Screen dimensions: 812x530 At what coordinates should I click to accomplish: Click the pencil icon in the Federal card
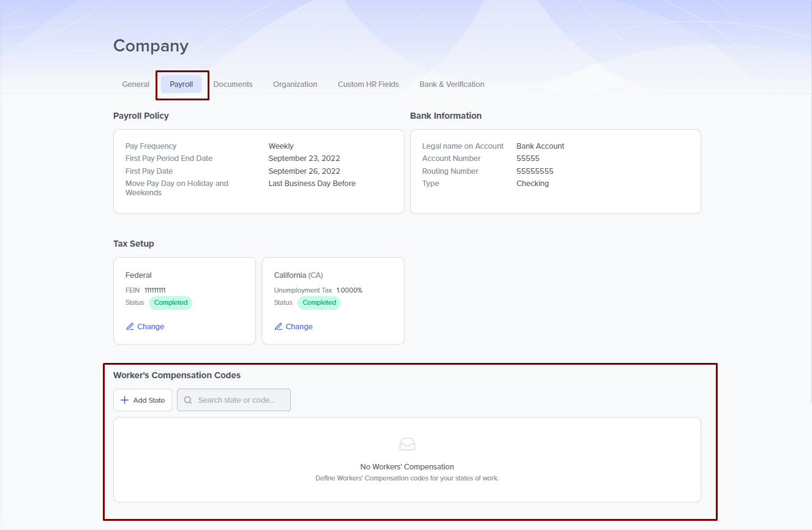[130, 327]
